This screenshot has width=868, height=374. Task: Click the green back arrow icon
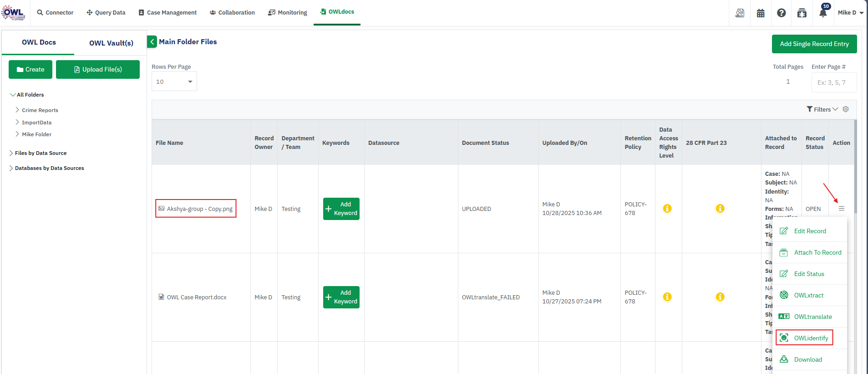coord(152,42)
